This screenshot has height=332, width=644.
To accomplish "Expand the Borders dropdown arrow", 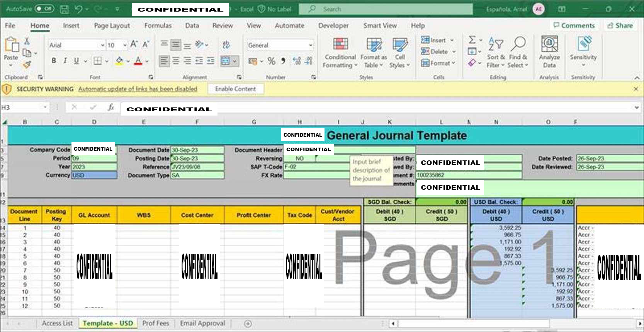I will [106, 61].
